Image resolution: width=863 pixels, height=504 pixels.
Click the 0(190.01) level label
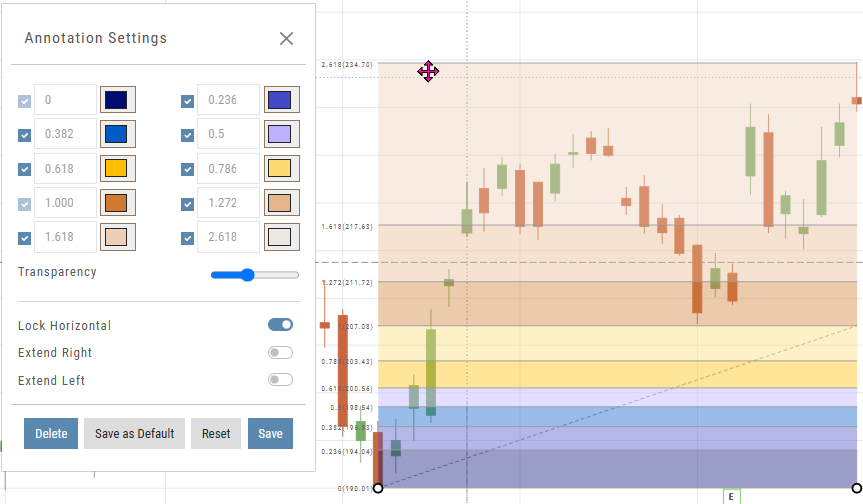pos(355,488)
